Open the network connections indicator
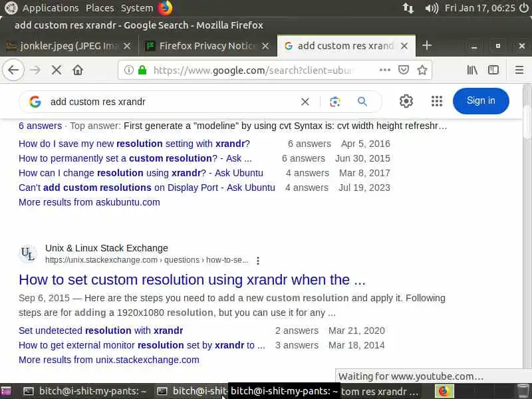Viewport: 532px width, 399px height. click(408, 8)
